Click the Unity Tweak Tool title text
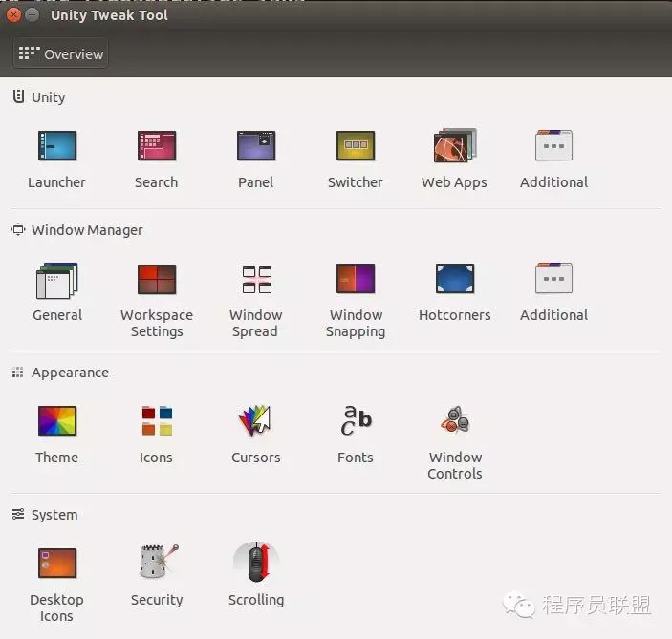 (109, 15)
